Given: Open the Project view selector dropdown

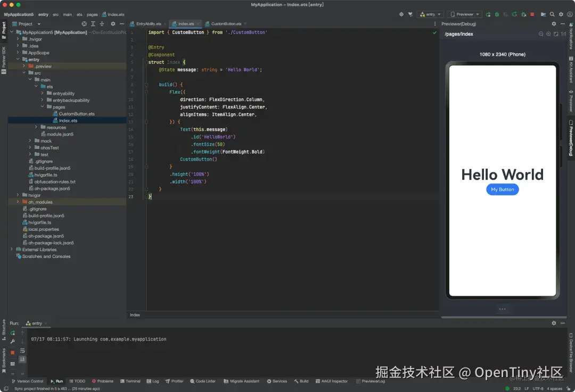Looking at the screenshot, I should pos(27,24).
